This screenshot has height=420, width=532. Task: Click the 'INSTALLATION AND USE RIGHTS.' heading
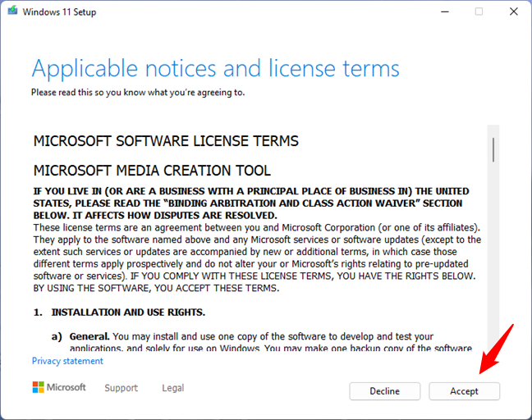(x=128, y=313)
